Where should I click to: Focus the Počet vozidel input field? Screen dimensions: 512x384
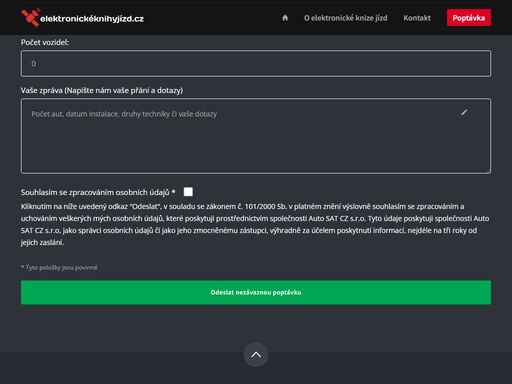[256, 64]
